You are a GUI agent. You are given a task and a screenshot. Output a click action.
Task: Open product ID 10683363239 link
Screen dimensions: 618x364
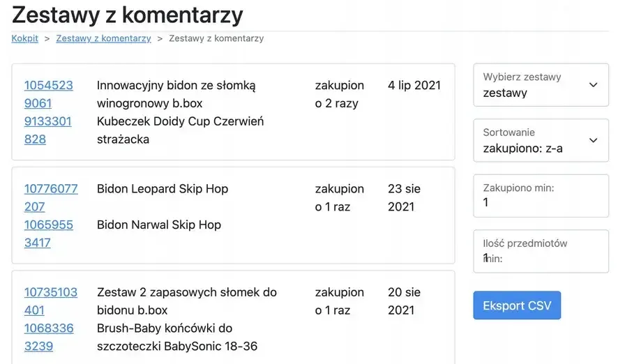48,337
